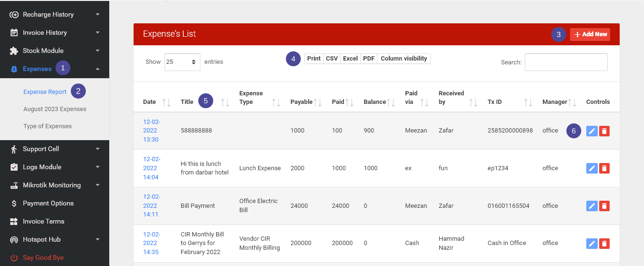
Task: Edit the Bill Payment expense row
Action: point(592,206)
